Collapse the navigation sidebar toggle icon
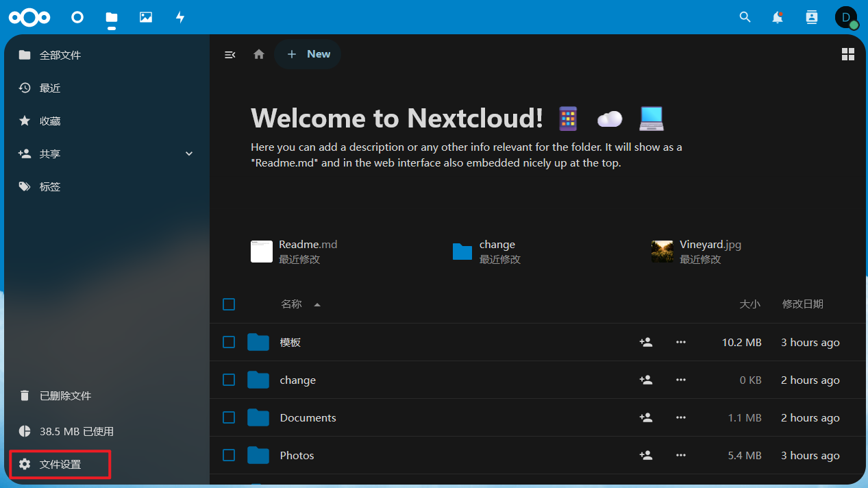Viewport: 868px width, 488px height. 230,54
